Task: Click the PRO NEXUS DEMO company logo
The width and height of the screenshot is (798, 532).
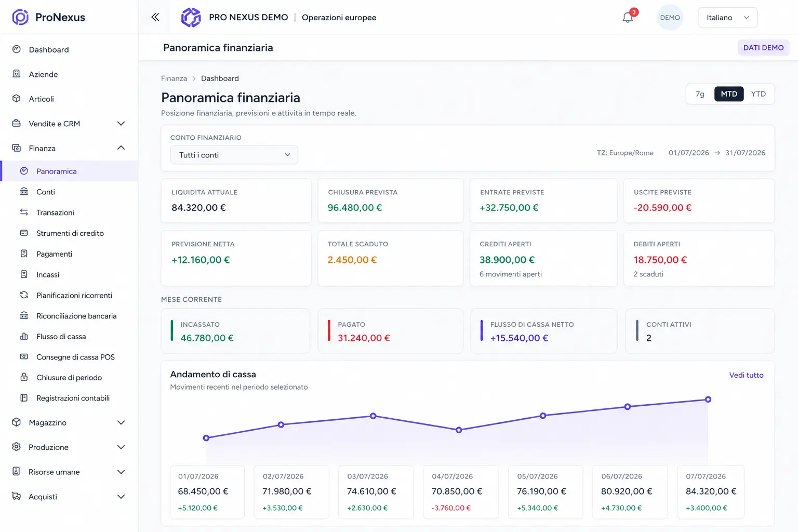Action: 191,17
